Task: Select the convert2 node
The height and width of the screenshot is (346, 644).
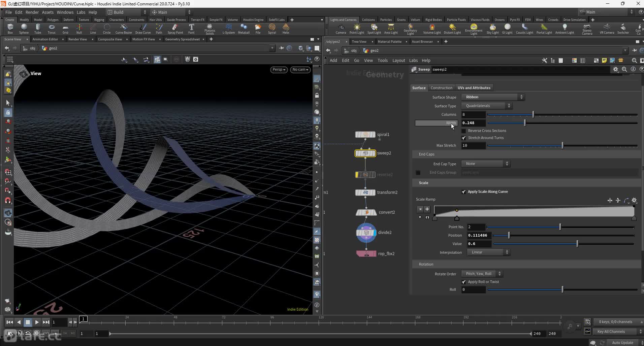Action: (x=366, y=212)
